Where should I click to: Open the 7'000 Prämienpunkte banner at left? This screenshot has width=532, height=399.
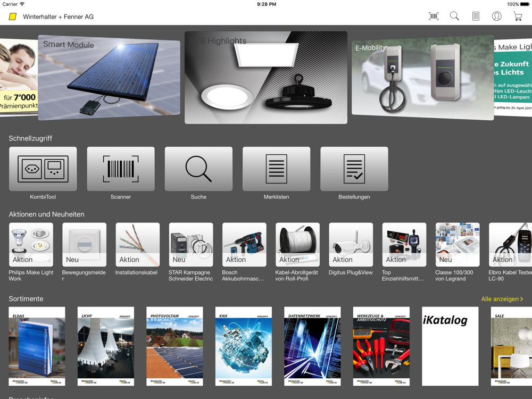coord(19,78)
